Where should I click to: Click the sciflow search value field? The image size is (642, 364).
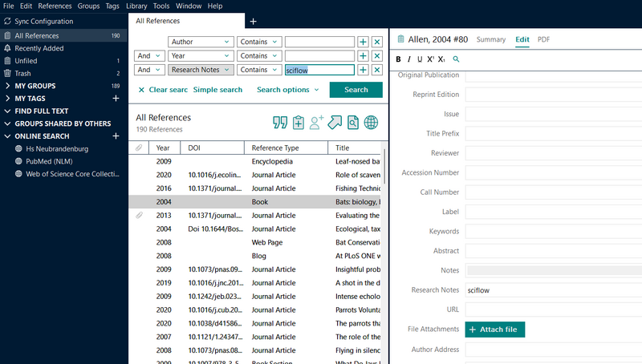pyautogui.click(x=319, y=70)
